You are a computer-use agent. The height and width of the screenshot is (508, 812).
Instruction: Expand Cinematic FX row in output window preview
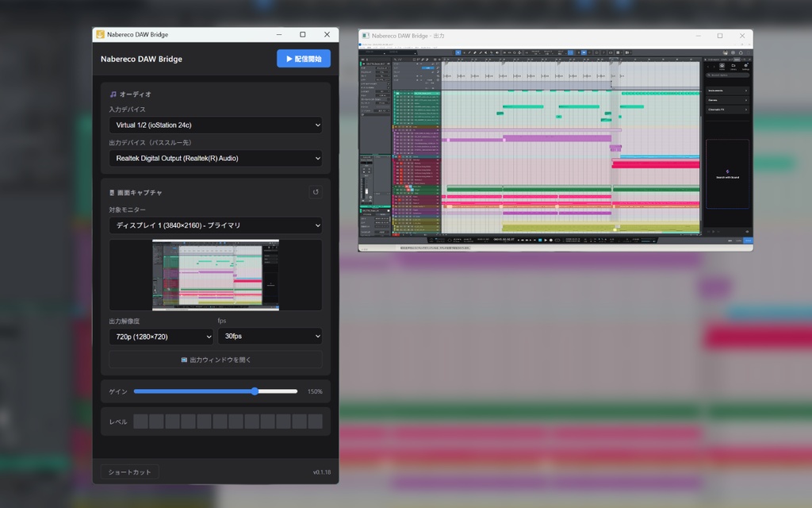[728, 110]
